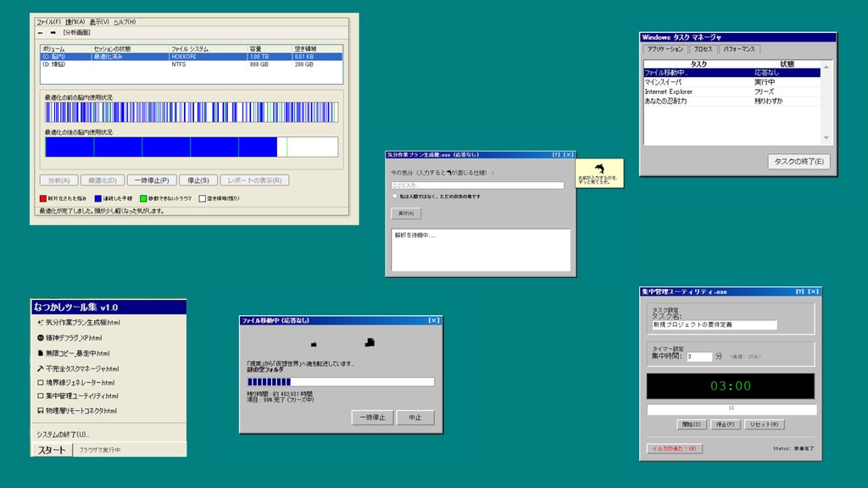Viewport: 868px width, 488px height.
Task: Click the red イルカが来た！(B) button
Action: [x=674, y=449]
